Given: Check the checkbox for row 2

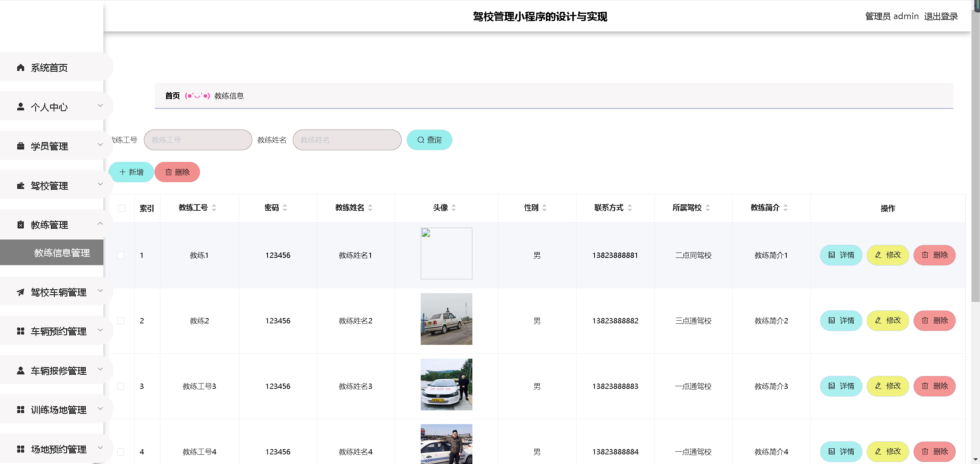Looking at the screenshot, I should pyautogui.click(x=121, y=321).
